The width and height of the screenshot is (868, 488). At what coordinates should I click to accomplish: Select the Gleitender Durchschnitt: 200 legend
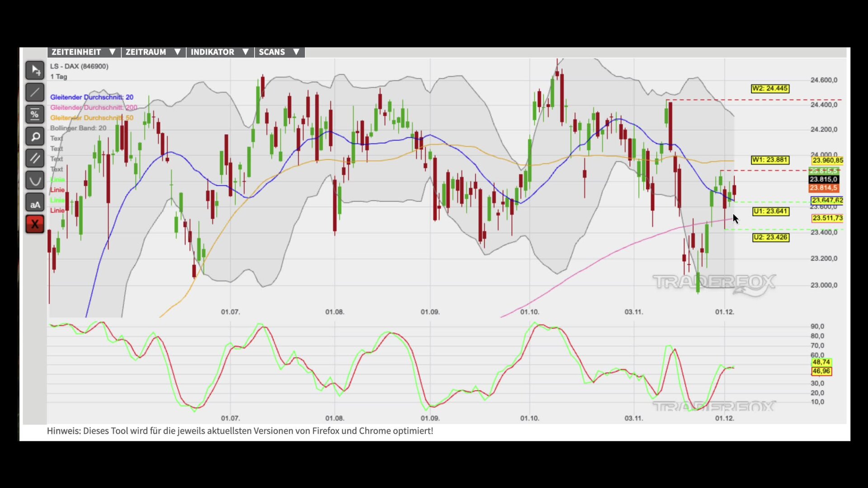pos(93,108)
